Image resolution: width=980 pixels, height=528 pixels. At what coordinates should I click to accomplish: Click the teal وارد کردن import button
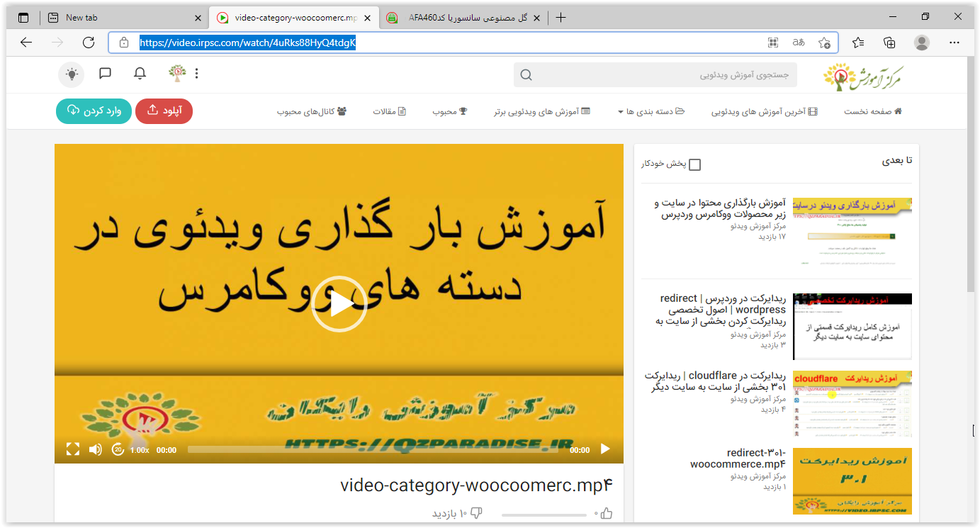94,111
